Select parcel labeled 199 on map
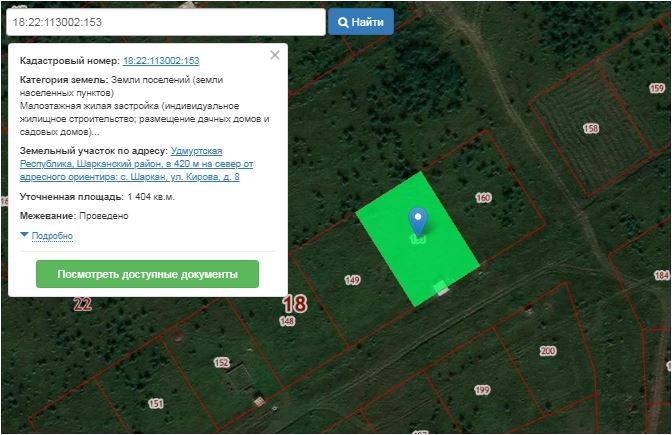Screen dimensions: 672x435 pyautogui.click(x=482, y=389)
